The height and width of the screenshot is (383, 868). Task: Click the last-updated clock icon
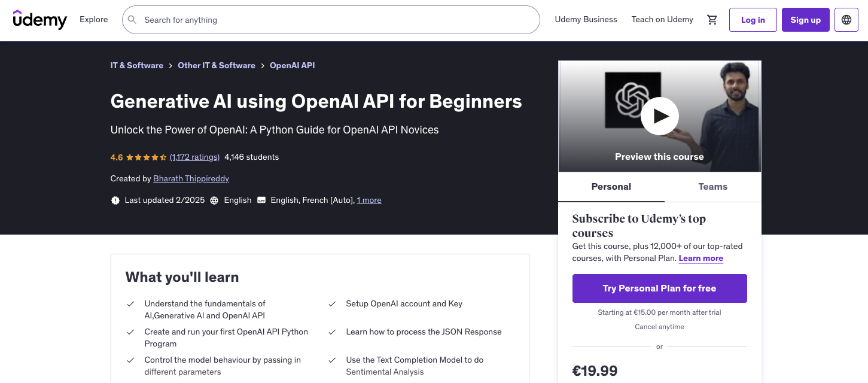tap(115, 200)
